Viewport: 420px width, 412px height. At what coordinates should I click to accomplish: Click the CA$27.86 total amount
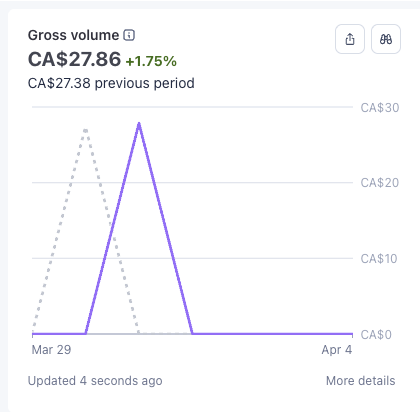(74, 59)
